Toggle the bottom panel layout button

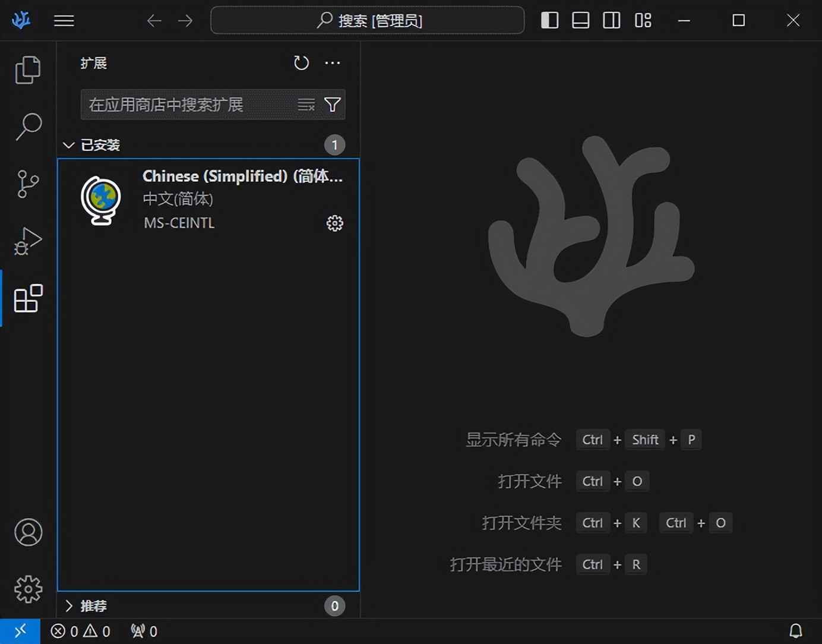point(580,21)
